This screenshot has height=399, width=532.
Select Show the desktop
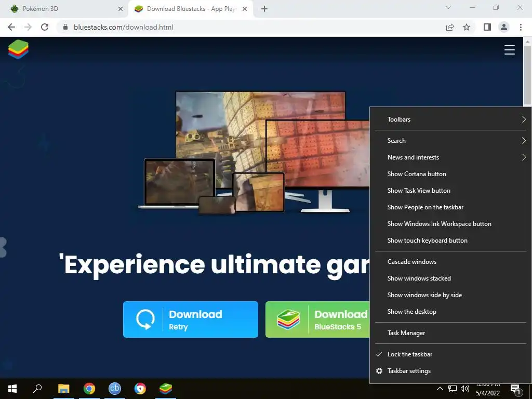[x=450, y=312]
